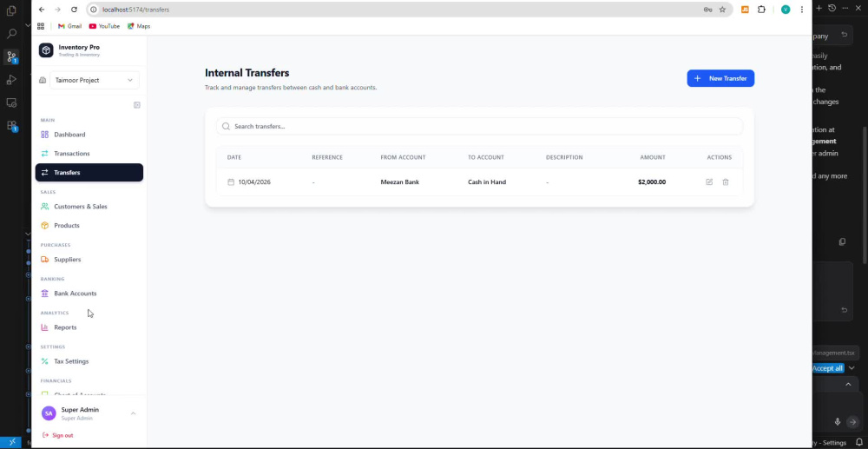
Task: Open Gmail bookmark
Action: click(69, 26)
